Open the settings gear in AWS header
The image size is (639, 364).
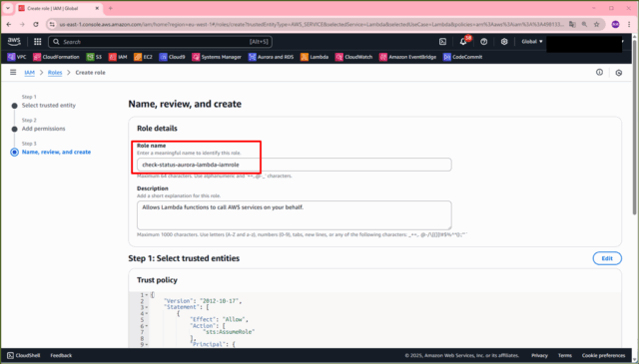pos(504,42)
